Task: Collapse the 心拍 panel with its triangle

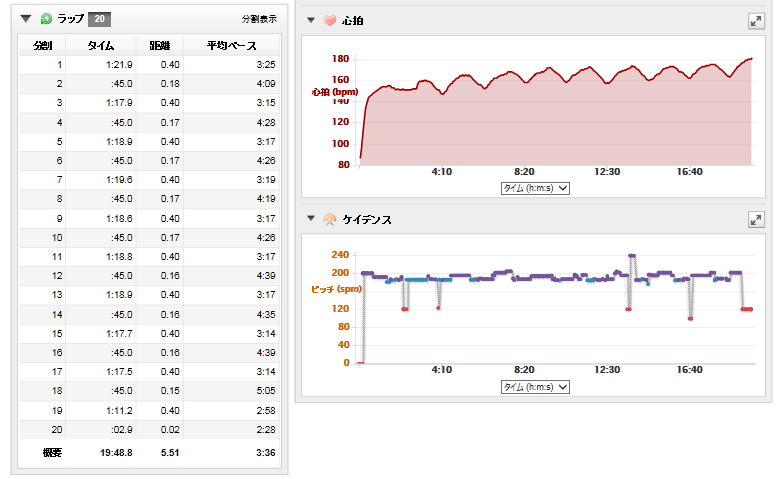Action: [x=311, y=20]
